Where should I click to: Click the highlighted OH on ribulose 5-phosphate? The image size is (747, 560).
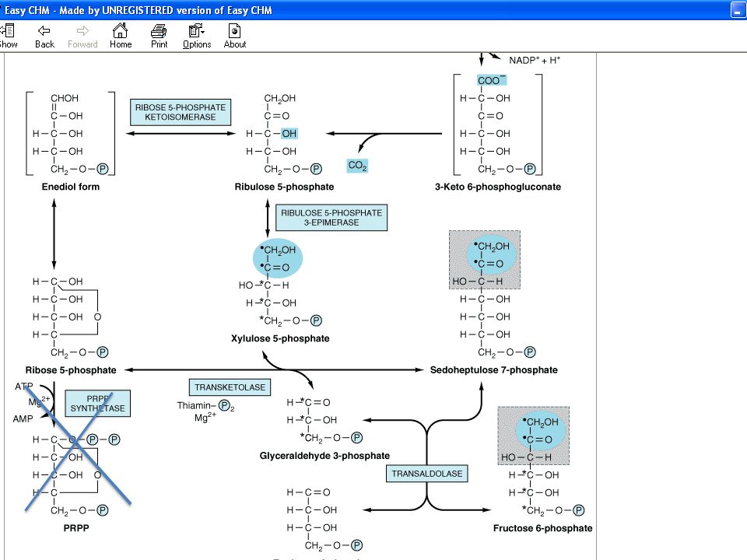click(x=289, y=133)
